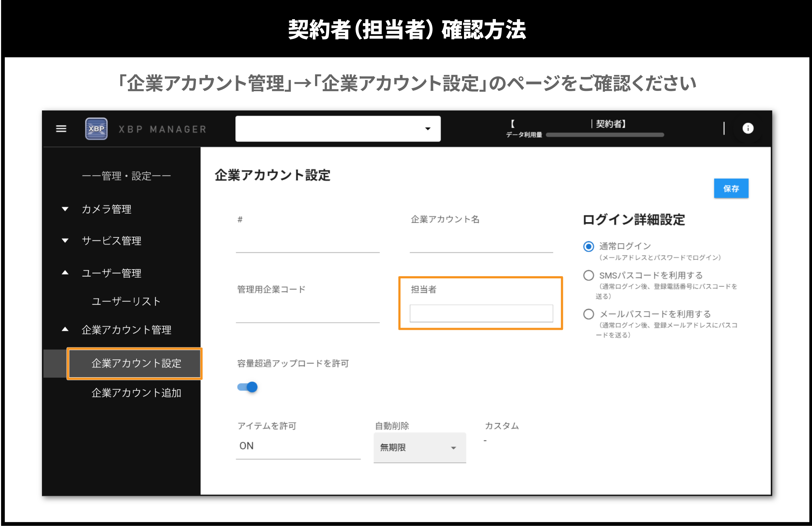
Task: Toggle 容量超過アップロードを許可 switch
Action: click(x=248, y=387)
